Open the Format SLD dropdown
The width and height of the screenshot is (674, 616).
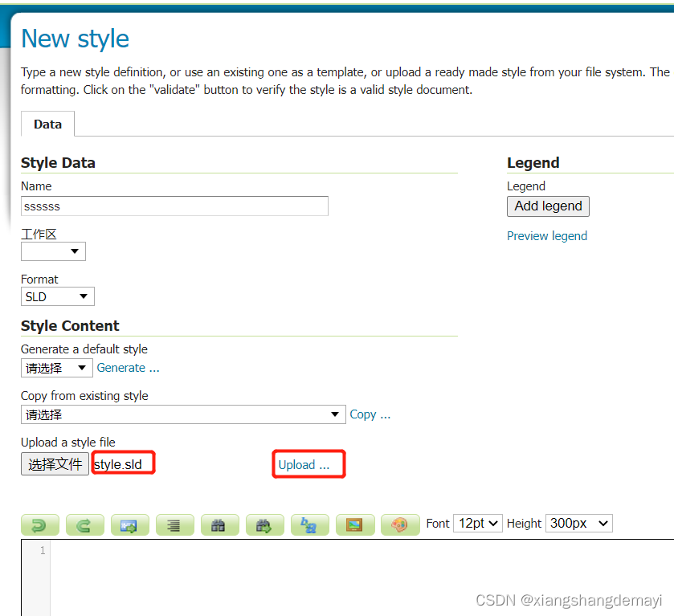[58, 296]
